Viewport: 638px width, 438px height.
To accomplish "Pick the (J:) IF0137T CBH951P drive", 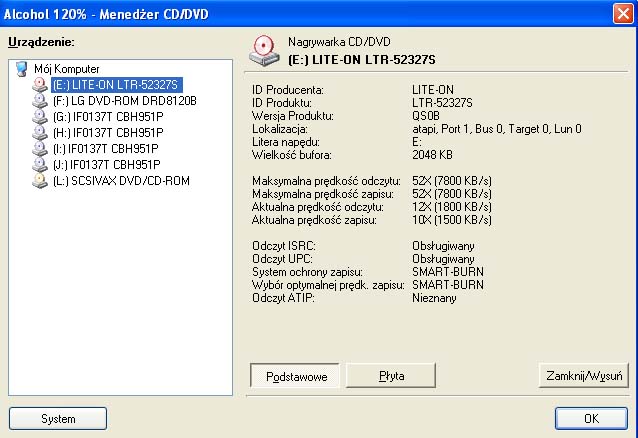I will click(x=107, y=165).
